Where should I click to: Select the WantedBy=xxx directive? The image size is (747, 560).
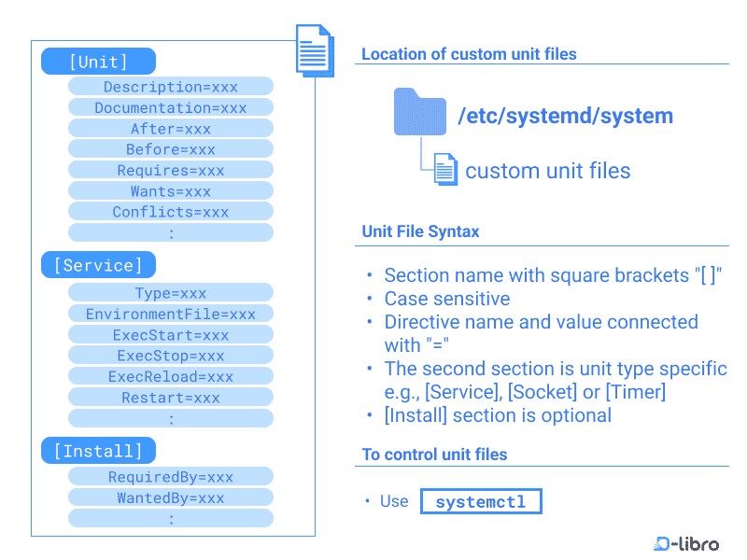(170, 497)
